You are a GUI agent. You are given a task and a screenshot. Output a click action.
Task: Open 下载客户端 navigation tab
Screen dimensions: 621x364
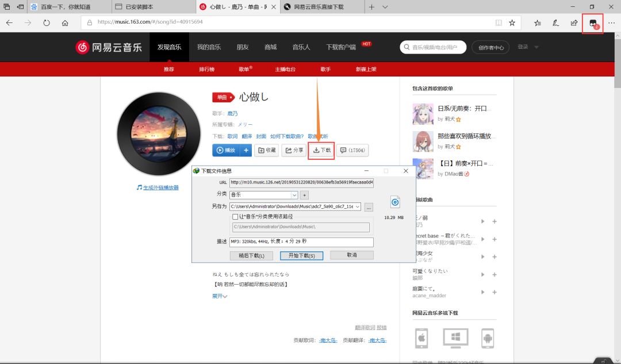340,47
